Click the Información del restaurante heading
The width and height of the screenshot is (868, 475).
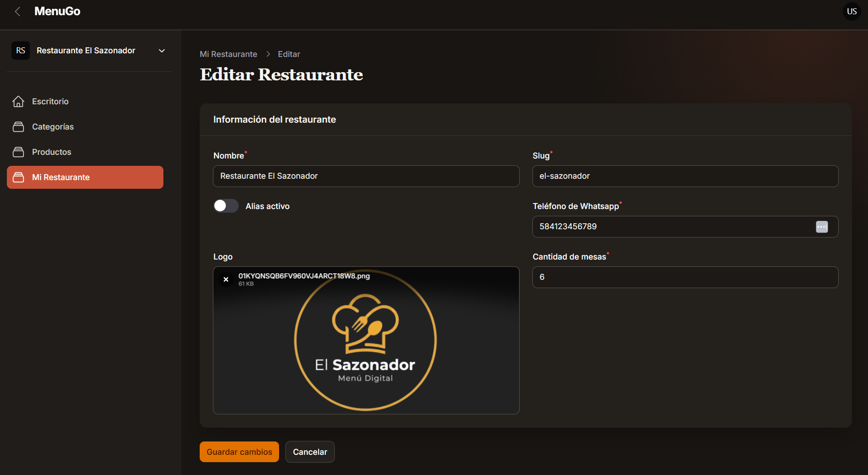coord(274,119)
